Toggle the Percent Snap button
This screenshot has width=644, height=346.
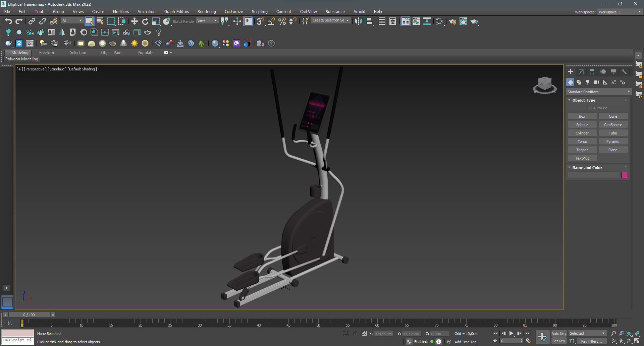pyautogui.click(x=282, y=21)
